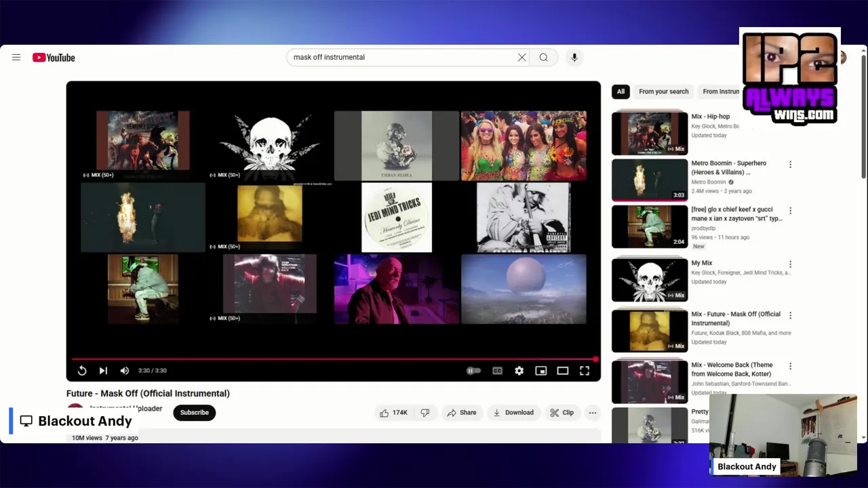Viewport: 868px width, 488px height.
Task: Click the '10M views 7 years ago' text
Action: [105, 438]
